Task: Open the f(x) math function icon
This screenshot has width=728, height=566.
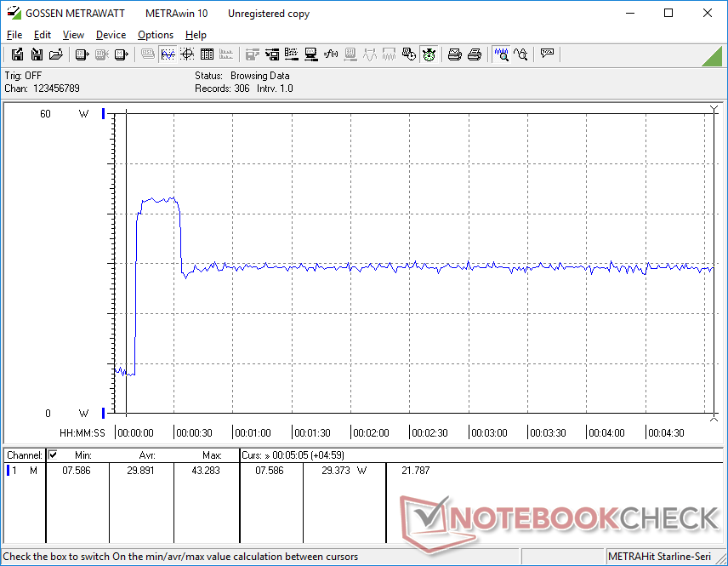Action: click(331, 54)
